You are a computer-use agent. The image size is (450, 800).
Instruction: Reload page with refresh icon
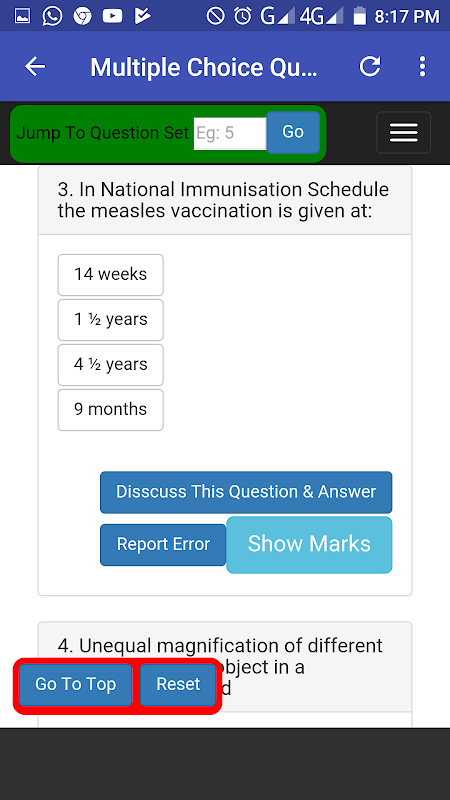pos(370,67)
